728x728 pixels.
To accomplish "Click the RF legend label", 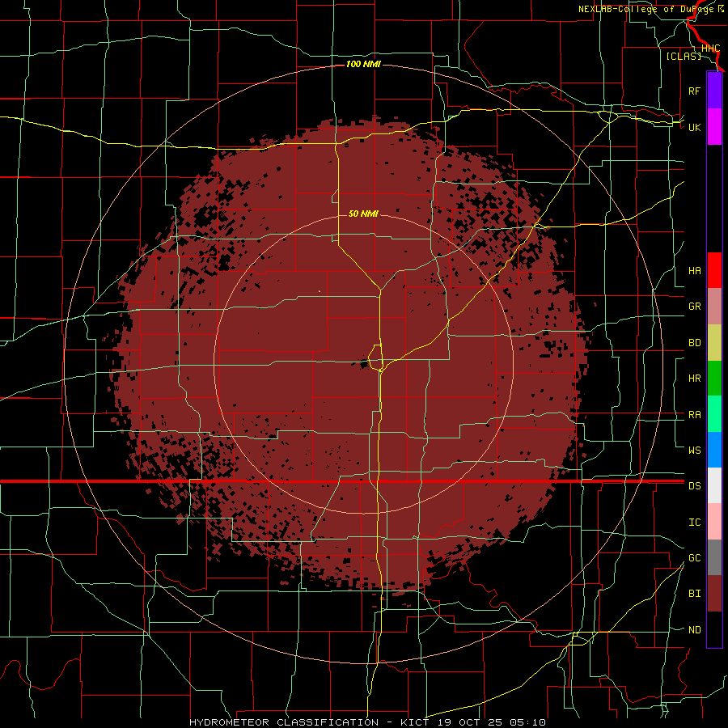I will 694,91.
